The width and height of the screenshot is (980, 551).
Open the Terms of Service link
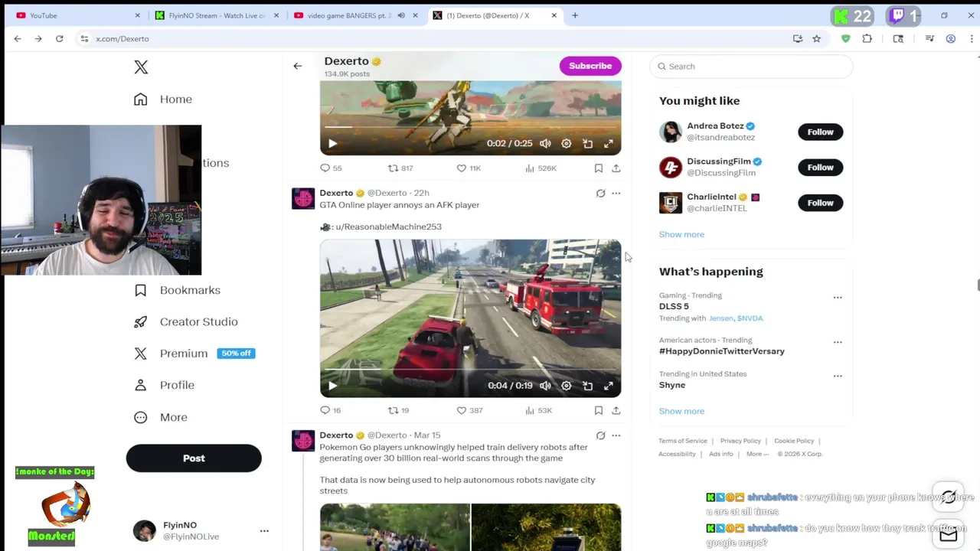click(683, 441)
